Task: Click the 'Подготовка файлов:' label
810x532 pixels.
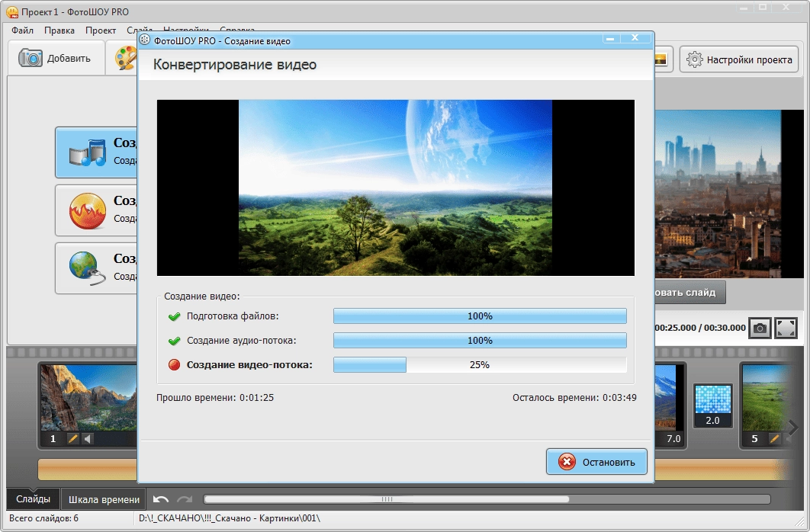Action: point(233,316)
